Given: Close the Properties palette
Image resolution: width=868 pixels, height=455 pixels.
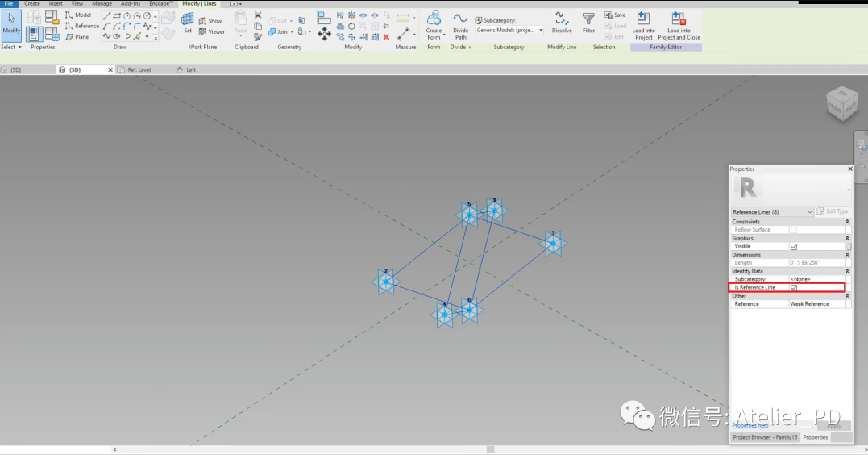Looking at the screenshot, I should (x=850, y=169).
